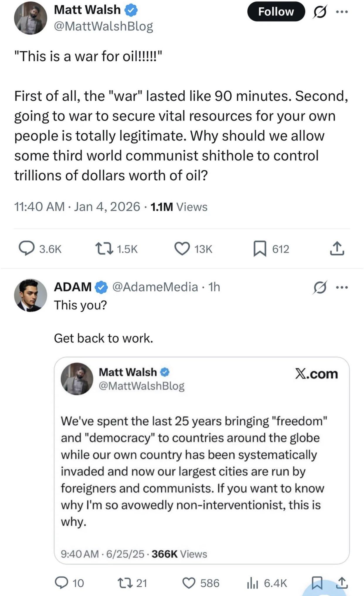
Task: Bookmark the main post with 612 bookmarks
Action: click(x=260, y=248)
